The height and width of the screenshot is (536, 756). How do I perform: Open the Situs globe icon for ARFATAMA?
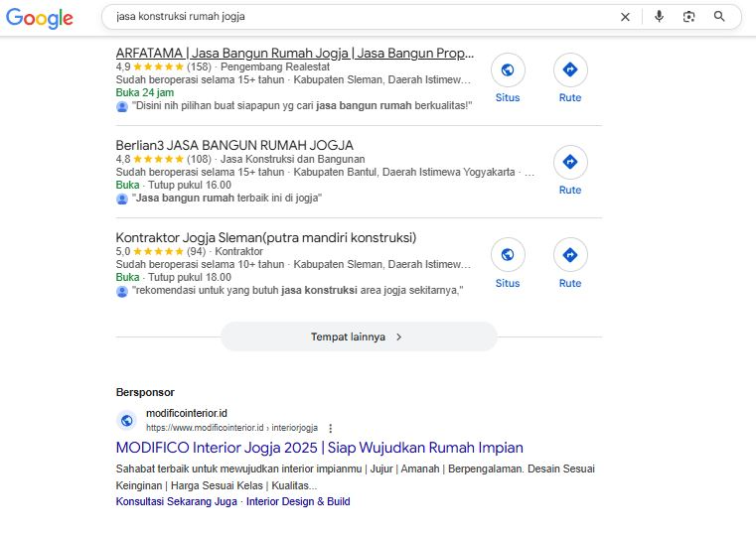coord(508,69)
